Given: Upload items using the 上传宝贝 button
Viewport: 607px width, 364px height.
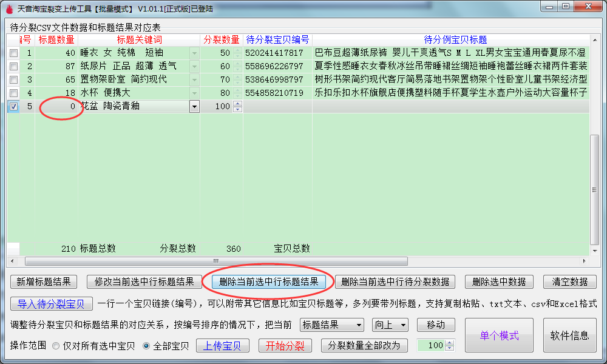Looking at the screenshot, I should (x=222, y=346).
